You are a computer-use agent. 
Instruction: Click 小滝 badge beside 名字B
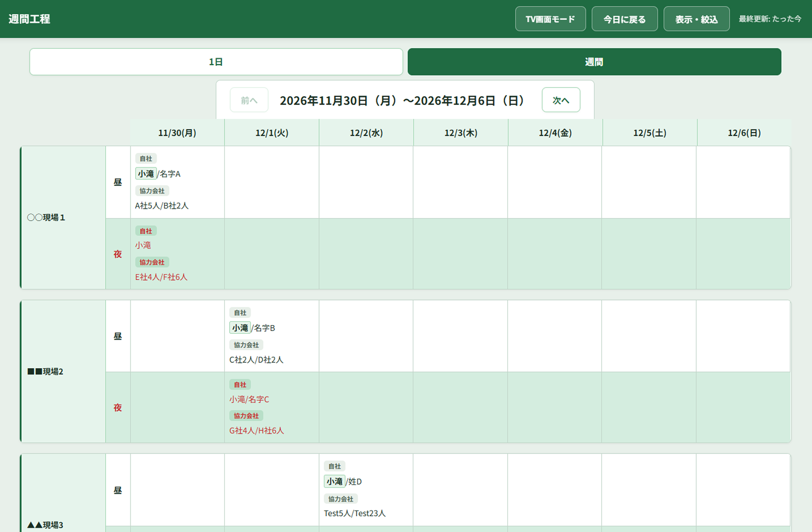[240, 327]
